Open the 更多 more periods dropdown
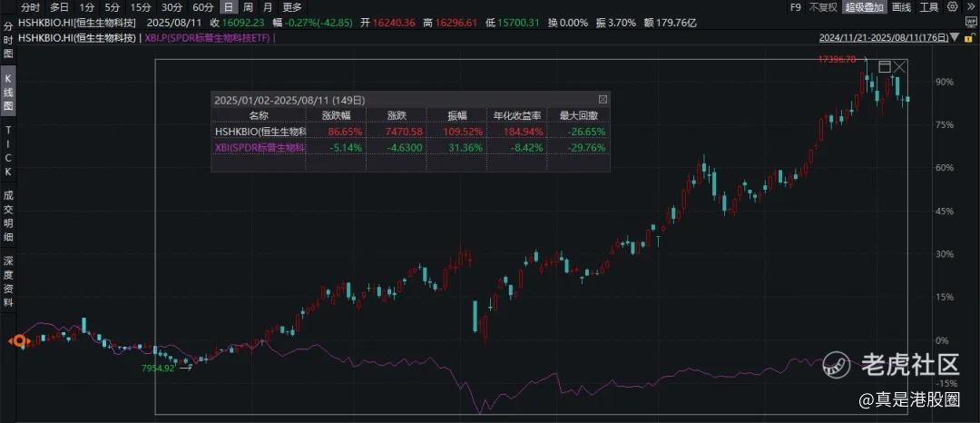980x423 pixels. tap(292, 7)
